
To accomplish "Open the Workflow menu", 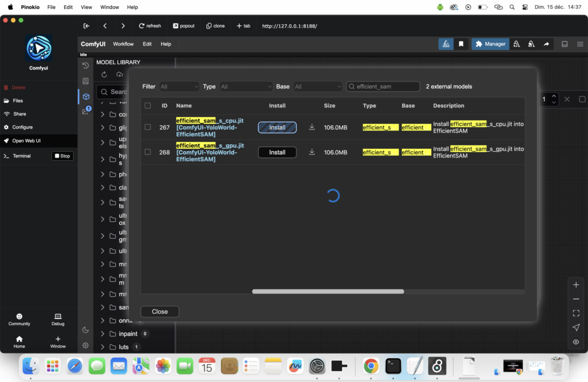I will point(123,44).
